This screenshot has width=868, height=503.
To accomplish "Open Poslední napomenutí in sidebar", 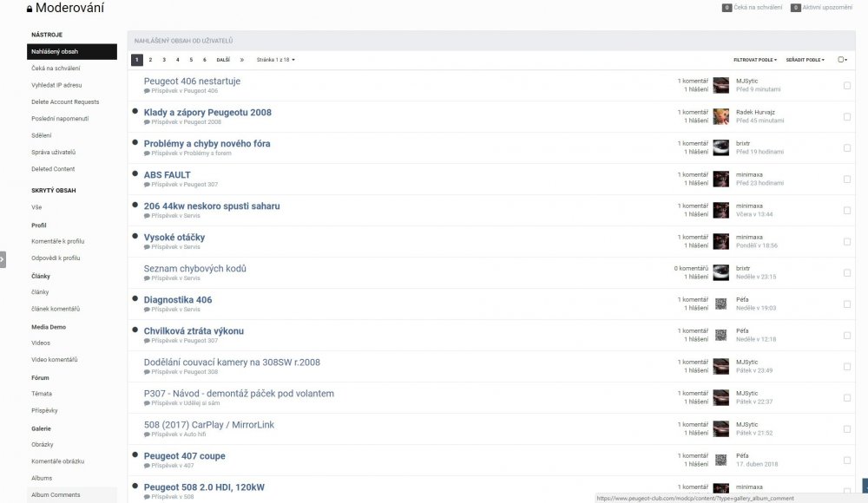I will tap(60, 119).
